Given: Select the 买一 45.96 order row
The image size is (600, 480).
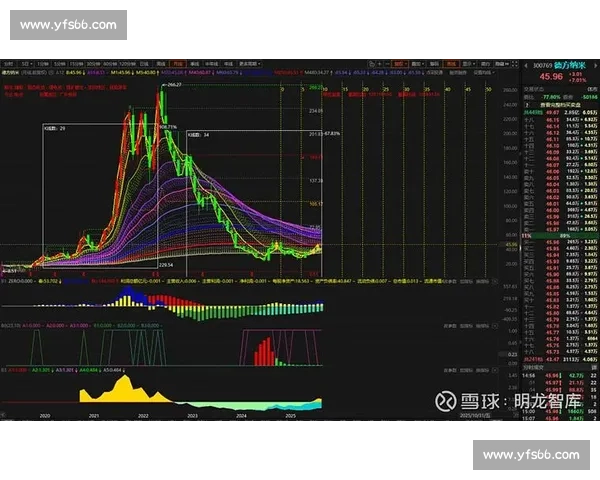Looking at the screenshot, I should click(560, 242).
